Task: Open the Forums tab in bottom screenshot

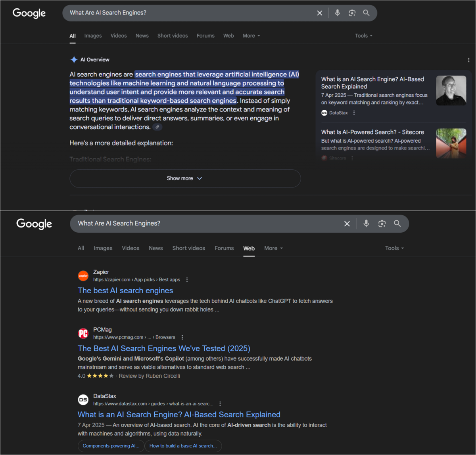Action: click(x=224, y=248)
